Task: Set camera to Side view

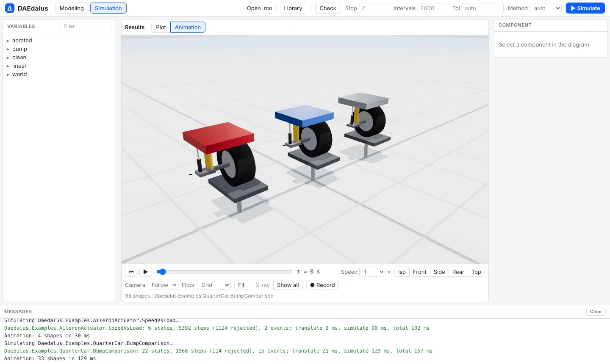Action: 439,272
